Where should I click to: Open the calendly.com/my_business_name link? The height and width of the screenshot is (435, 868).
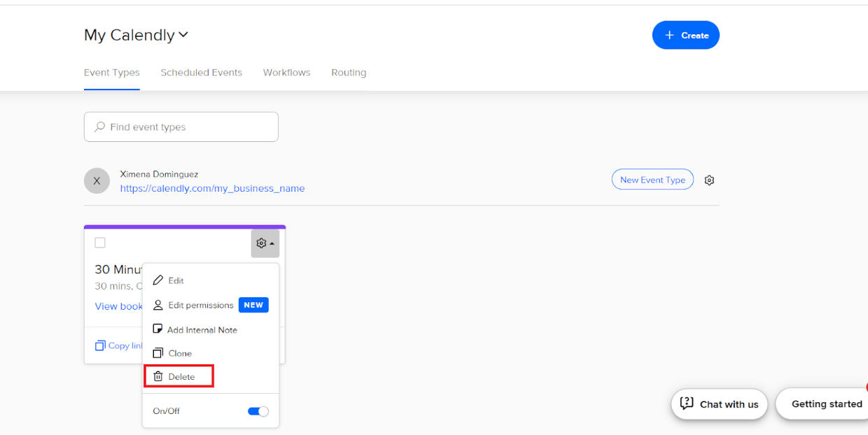pyautogui.click(x=212, y=188)
